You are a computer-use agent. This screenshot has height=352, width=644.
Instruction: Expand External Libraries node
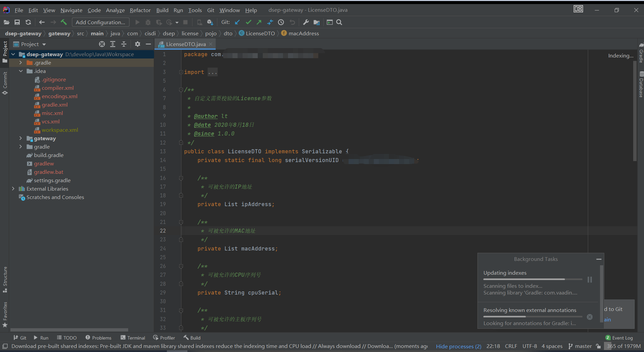click(x=13, y=189)
